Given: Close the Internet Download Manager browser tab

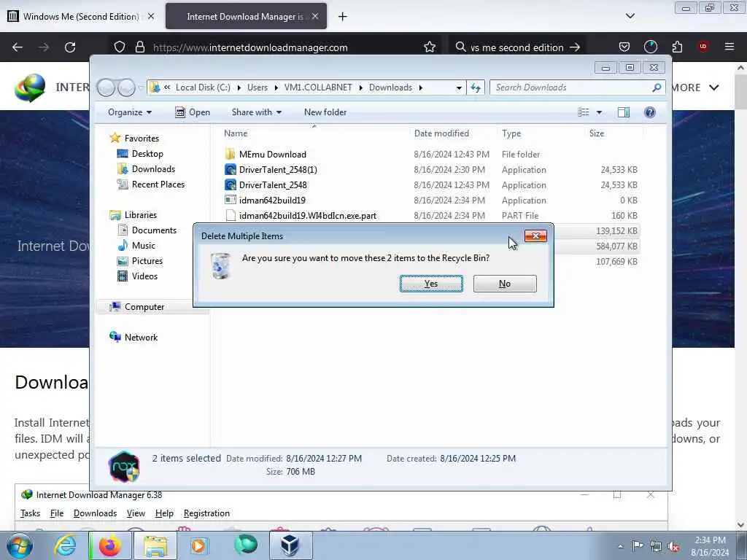Looking at the screenshot, I should 315,16.
